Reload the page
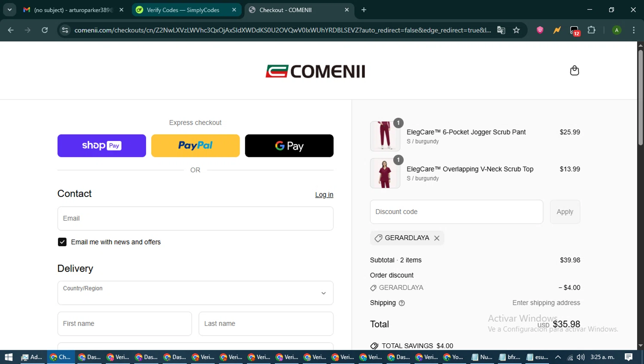Image resolution: width=644 pixels, height=364 pixels. pos(45,30)
